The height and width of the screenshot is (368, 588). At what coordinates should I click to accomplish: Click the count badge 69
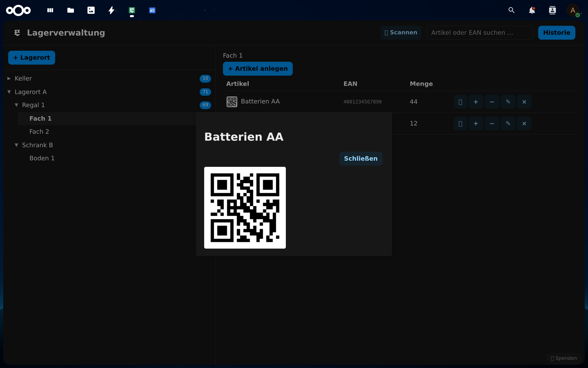pyautogui.click(x=205, y=105)
